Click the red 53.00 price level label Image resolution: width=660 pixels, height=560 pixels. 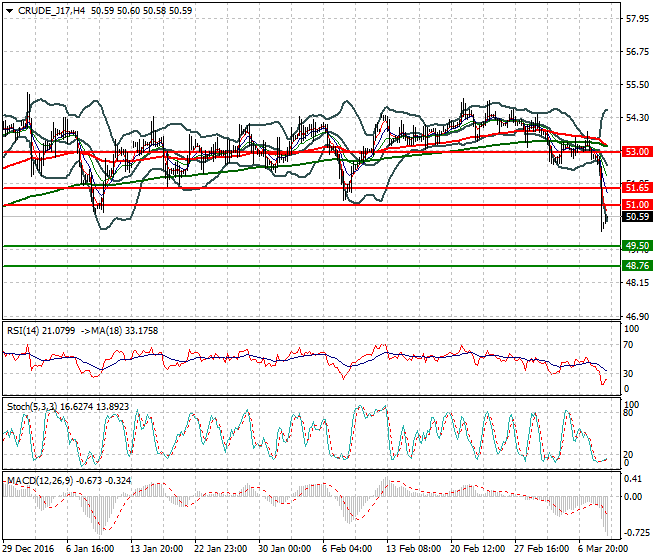637,152
